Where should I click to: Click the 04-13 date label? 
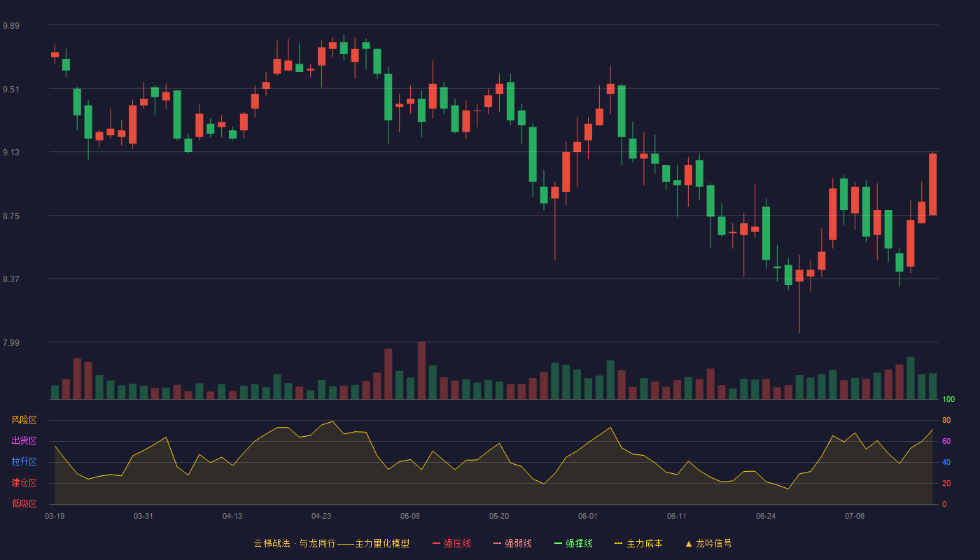[232, 516]
